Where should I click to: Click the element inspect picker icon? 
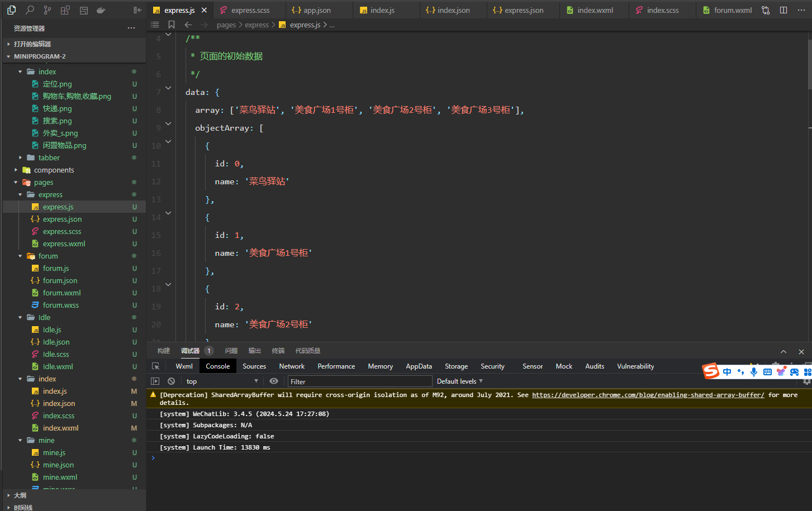(156, 366)
